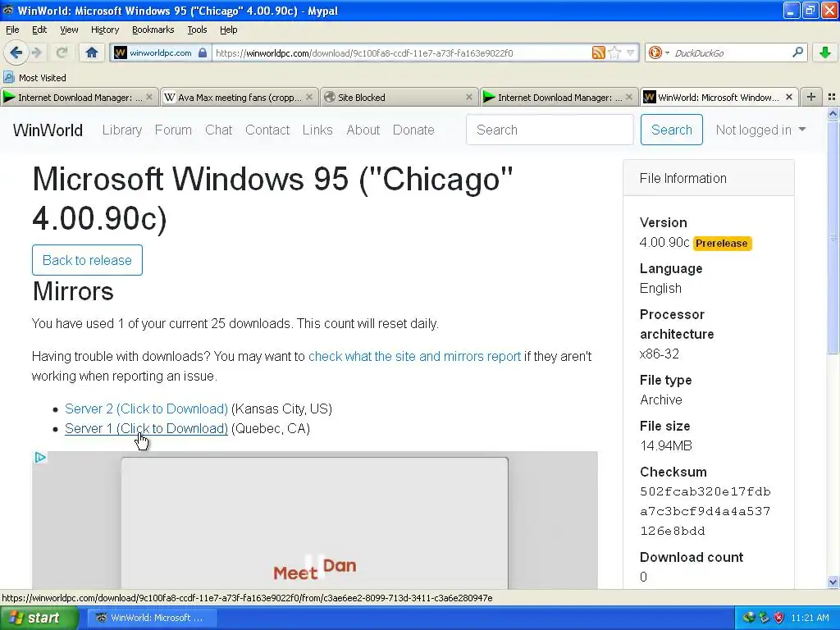Screen dimensions: 840x630
Task: Click the DuckDuckGo search engine icon
Action: coord(655,52)
